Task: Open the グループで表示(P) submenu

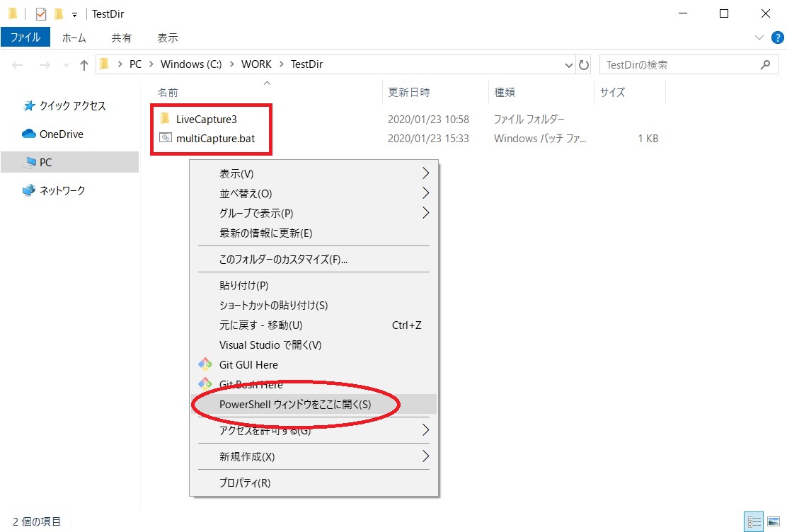Action: click(x=314, y=214)
